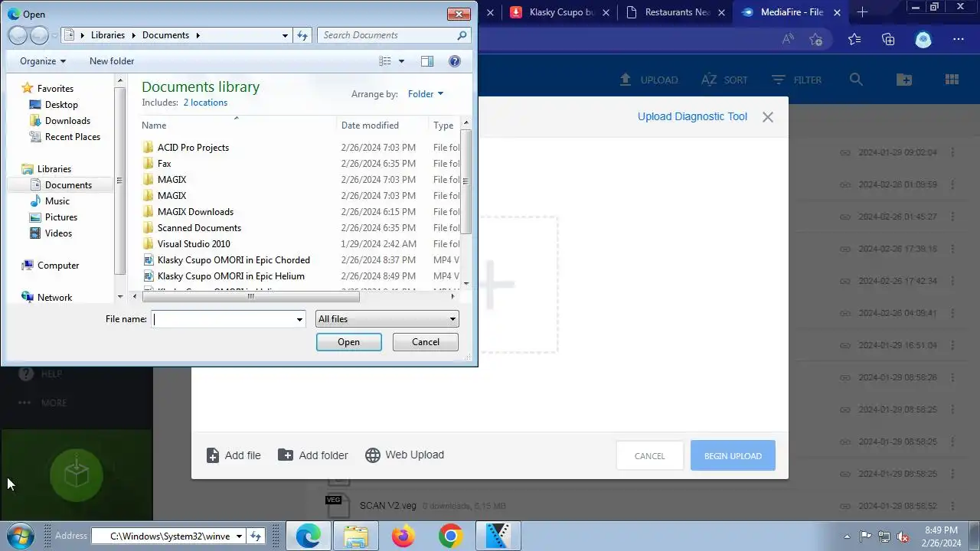Click the Forward arrow in Open dialog

(39, 35)
